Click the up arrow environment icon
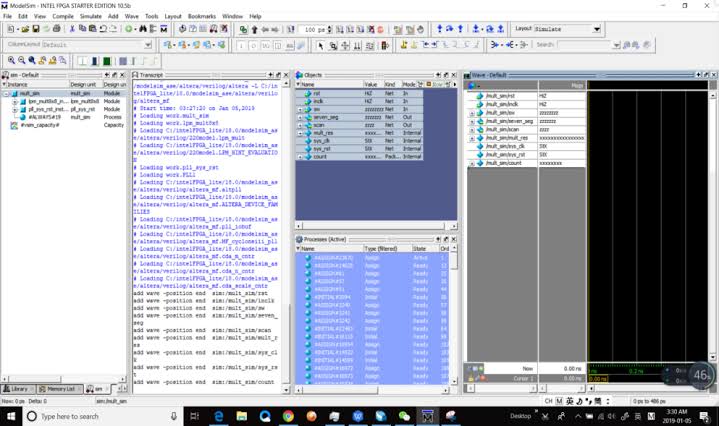This screenshot has width=719, height=426. (x=254, y=30)
